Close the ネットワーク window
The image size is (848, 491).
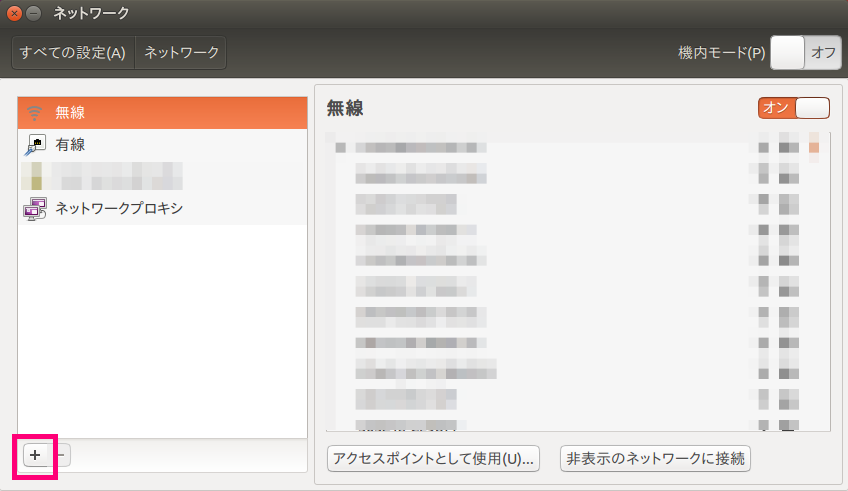[x=15, y=13]
